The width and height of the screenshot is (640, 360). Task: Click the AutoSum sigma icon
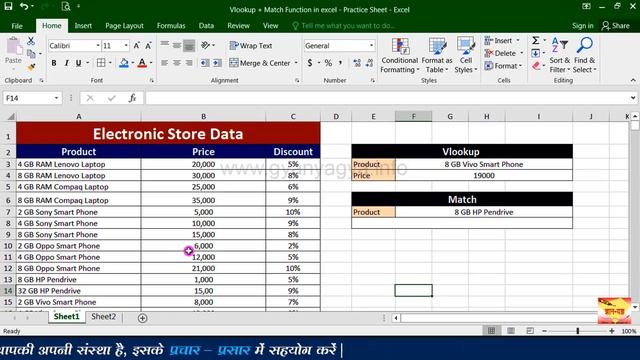coord(536,40)
